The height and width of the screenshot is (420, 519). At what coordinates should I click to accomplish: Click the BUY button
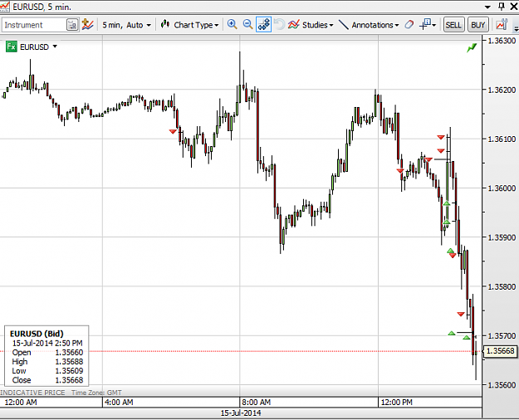tap(478, 25)
